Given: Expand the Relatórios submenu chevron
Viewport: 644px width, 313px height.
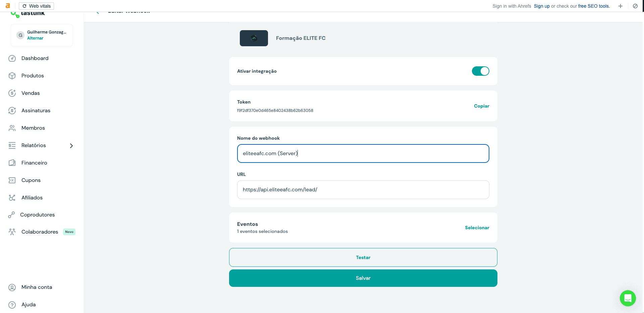Looking at the screenshot, I should click(71, 146).
